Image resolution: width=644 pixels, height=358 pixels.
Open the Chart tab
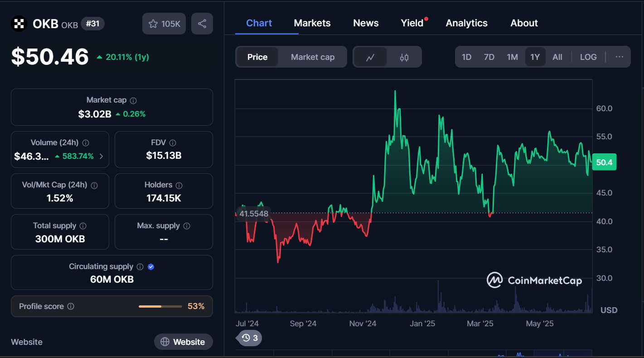click(x=259, y=23)
